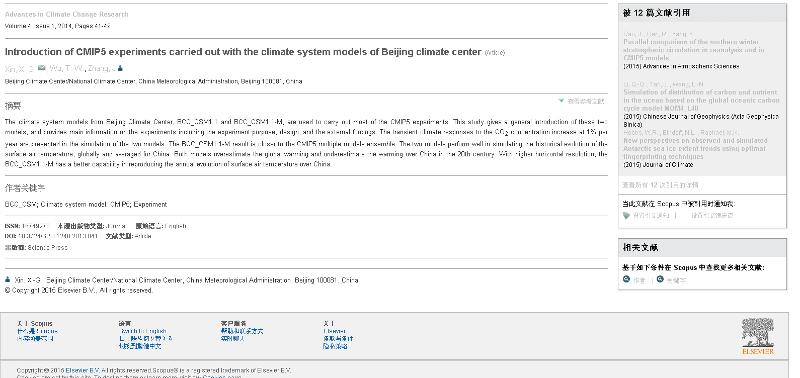800x378 pixels.
Task: Click the person icon after Zhang, J.
Action: pyautogui.click(x=120, y=68)
